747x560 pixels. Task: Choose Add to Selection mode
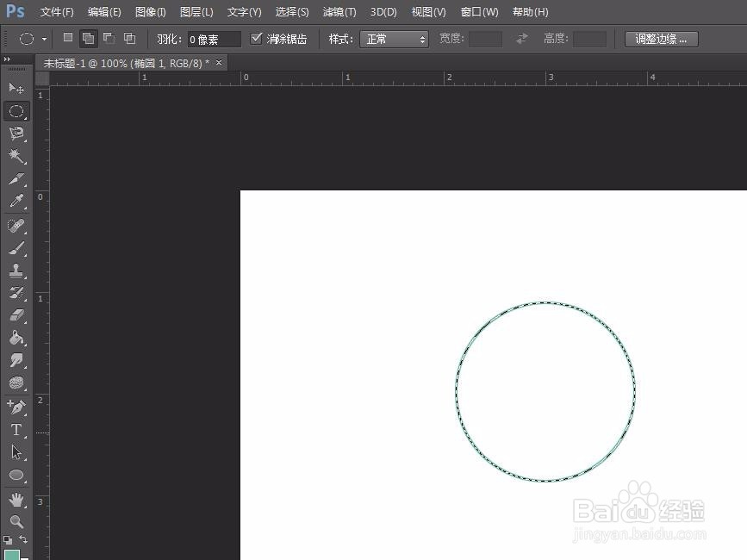click(88, 38)
